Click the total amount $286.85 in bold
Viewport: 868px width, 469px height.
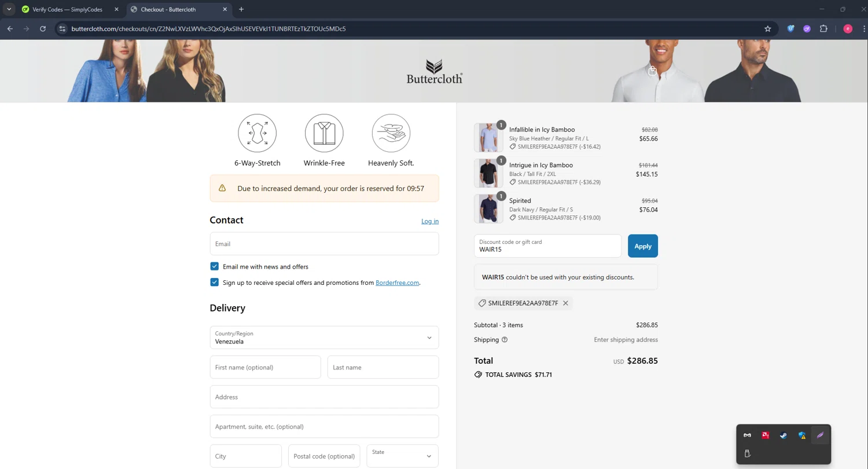pyautogui.click(x=642, y=361)
